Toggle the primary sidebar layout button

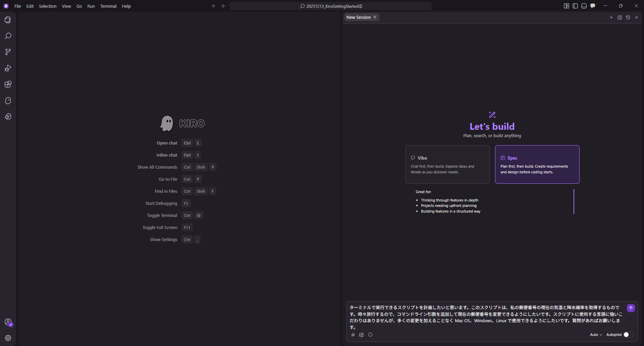click(575, 6)
